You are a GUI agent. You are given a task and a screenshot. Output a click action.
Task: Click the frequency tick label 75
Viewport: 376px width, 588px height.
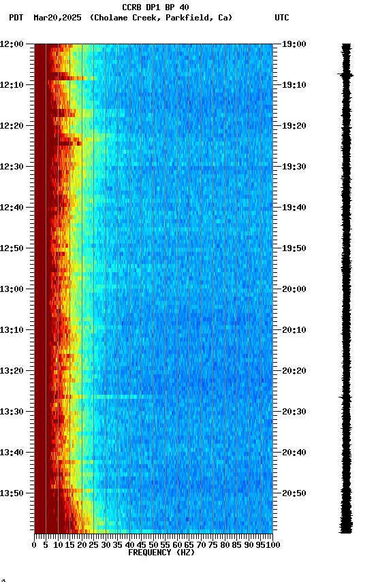click(213, 545)
